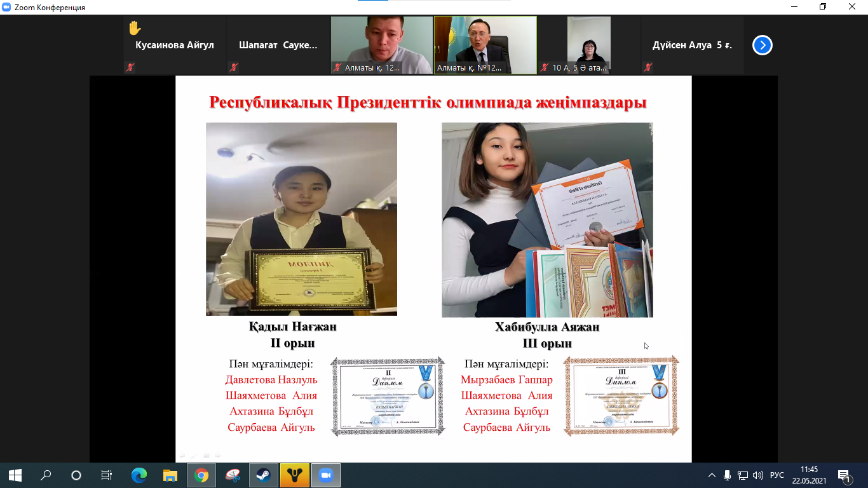This screenshot has width=868, height=488.
Task: Click muted microphone icon on Шапагат Сауке tile
Action: point(234,67)
